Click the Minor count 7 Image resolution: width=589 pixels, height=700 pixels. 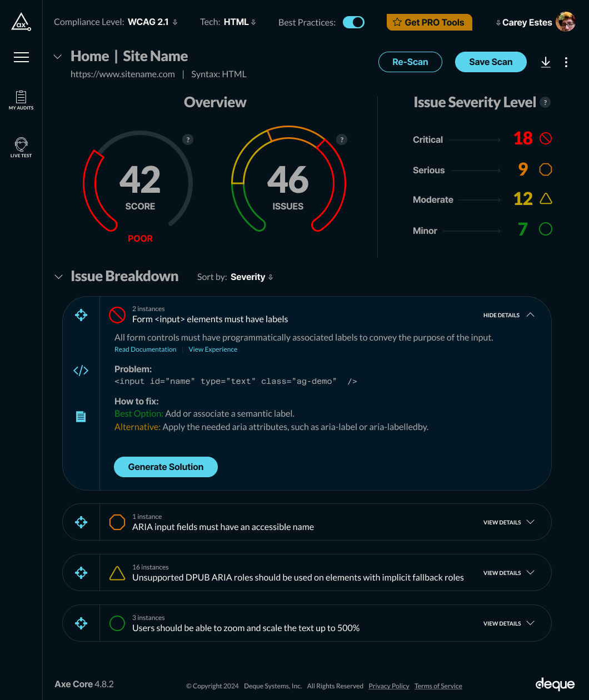523,229
